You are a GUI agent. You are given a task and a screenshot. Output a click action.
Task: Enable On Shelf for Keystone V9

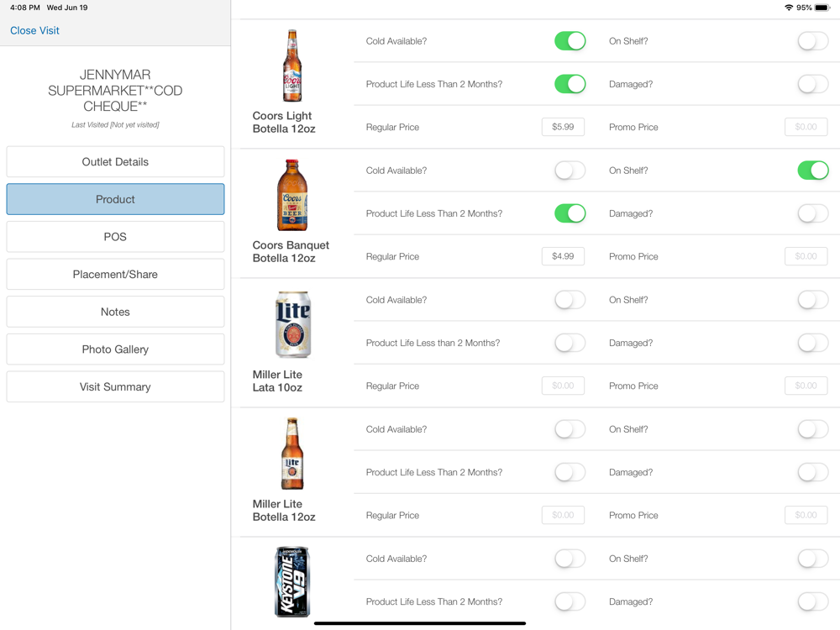click(x=812, y=559)
